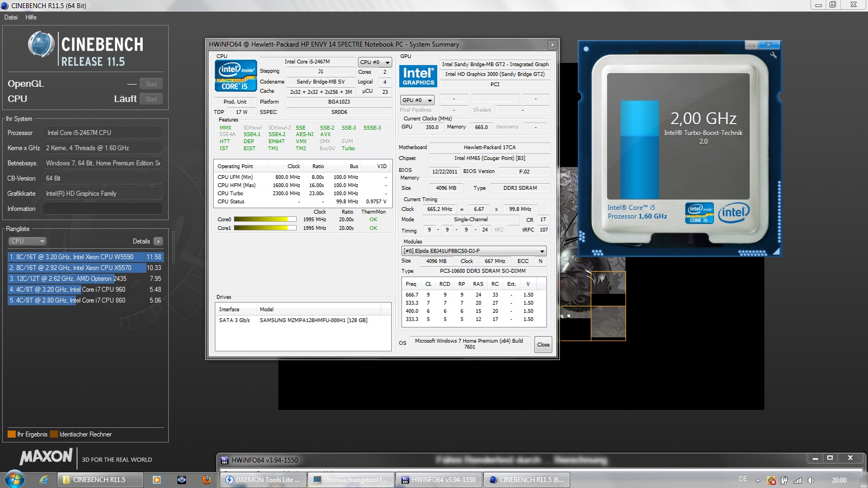Click the CPU Turbo operating point row
The width and height of the screenshot is (868, 488).
pos(303,194)
